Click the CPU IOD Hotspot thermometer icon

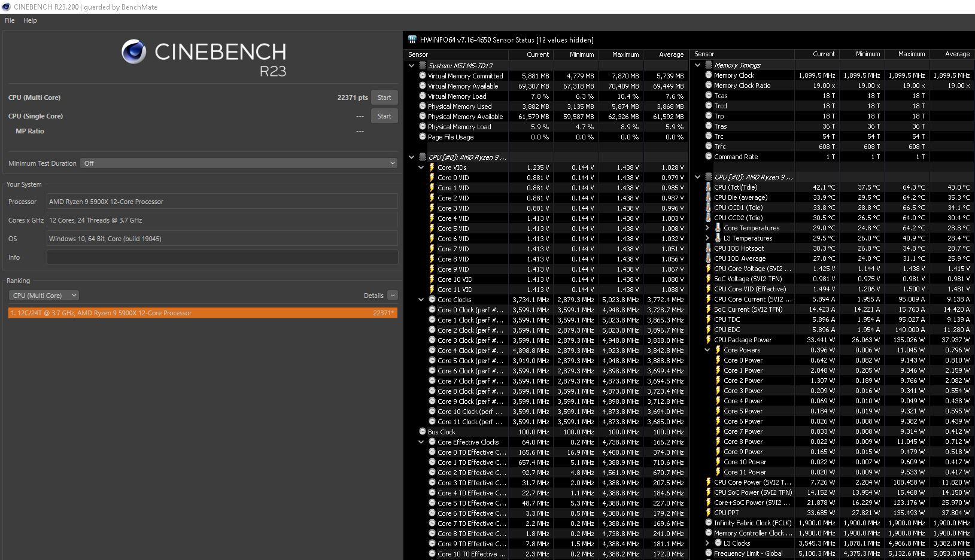pyautogui.click(x=709, y=248)
